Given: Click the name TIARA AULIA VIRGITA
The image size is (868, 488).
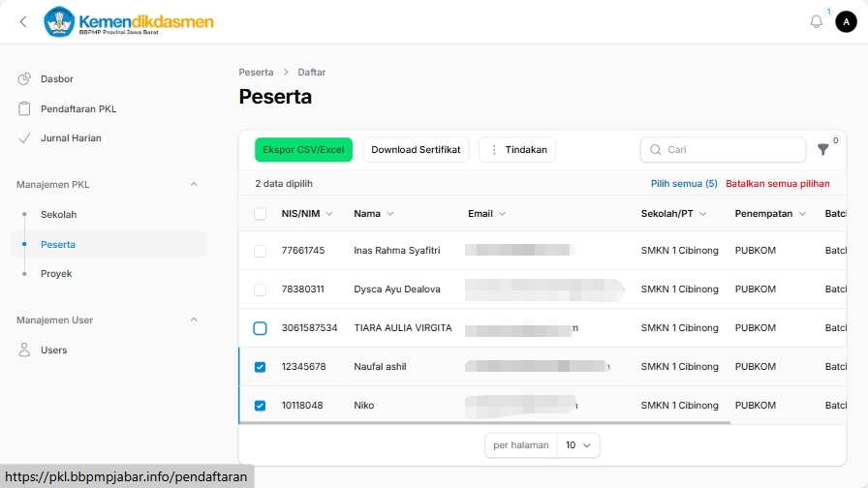Looking at the screenshot, I should (402, 328).
